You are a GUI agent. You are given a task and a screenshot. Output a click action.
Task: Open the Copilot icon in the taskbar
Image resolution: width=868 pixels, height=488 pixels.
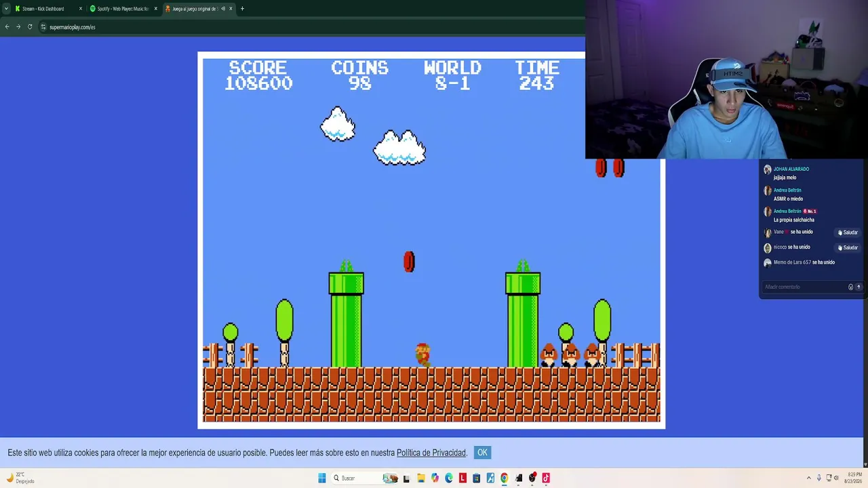click(435, 478)
